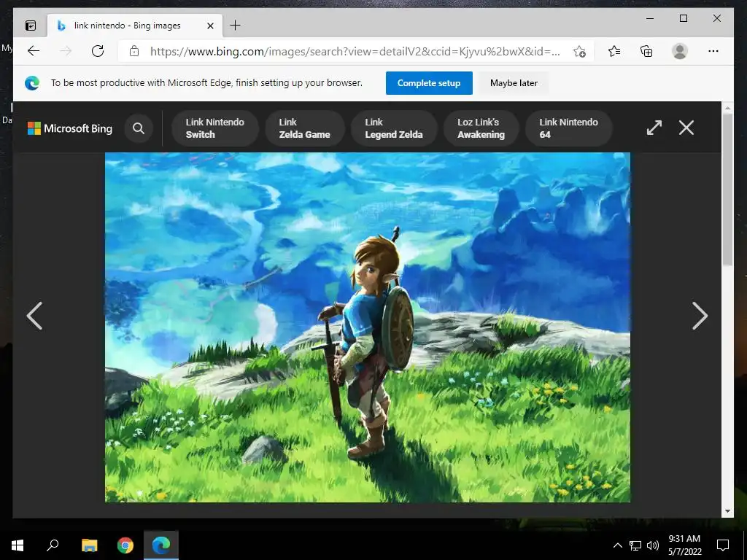Screen dimensions: 747x560
Task: Select the Link Legend Zelda suggestion
Action: pos(394,128)
